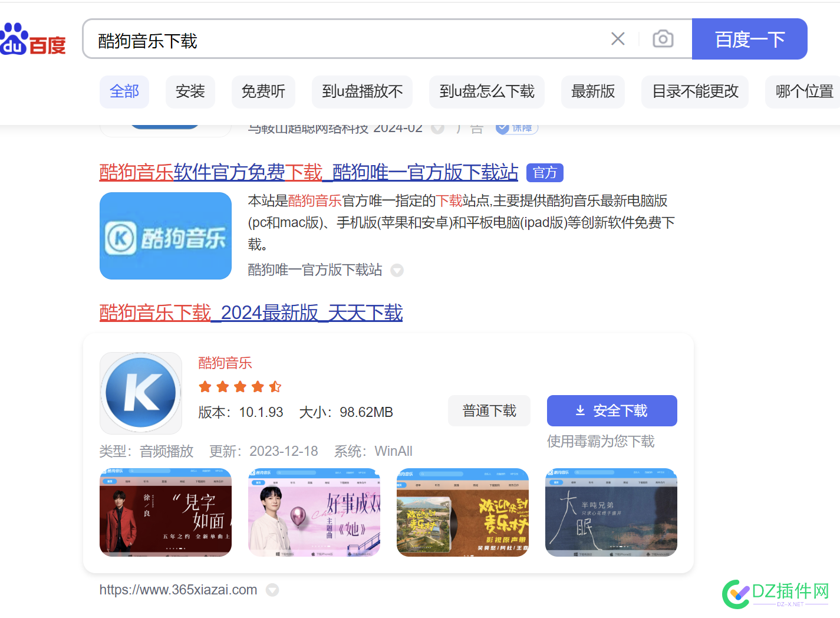Click the 到u盘怎么下载 suggestion chip
The width and height of the screenshot is (840, 618).
tap(486, 91)
